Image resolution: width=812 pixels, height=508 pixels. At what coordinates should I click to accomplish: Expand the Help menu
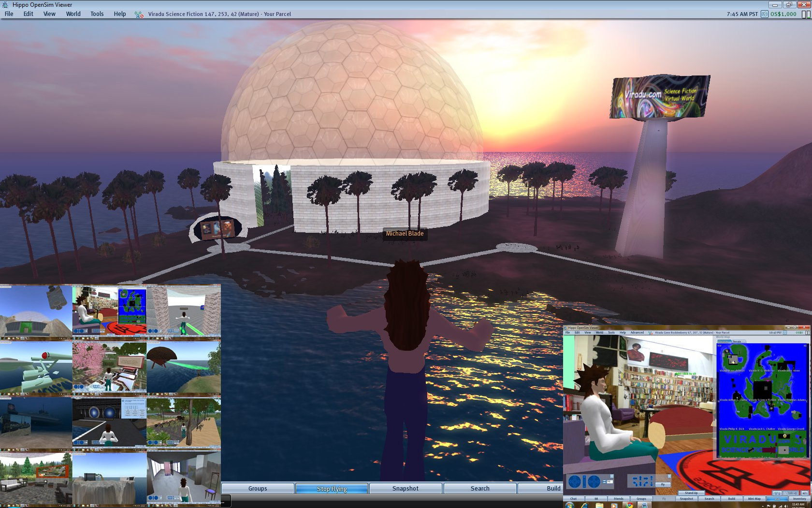119,14
